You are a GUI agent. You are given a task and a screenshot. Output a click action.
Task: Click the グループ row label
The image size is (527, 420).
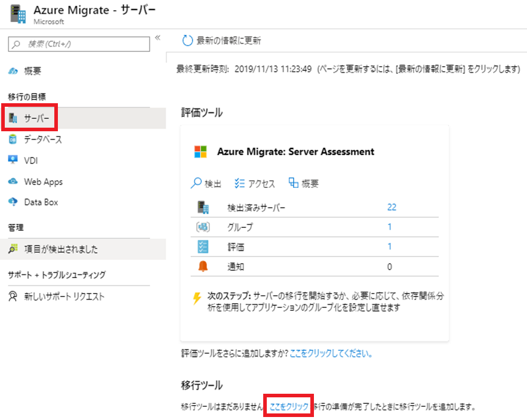click(x=240, y=227)
